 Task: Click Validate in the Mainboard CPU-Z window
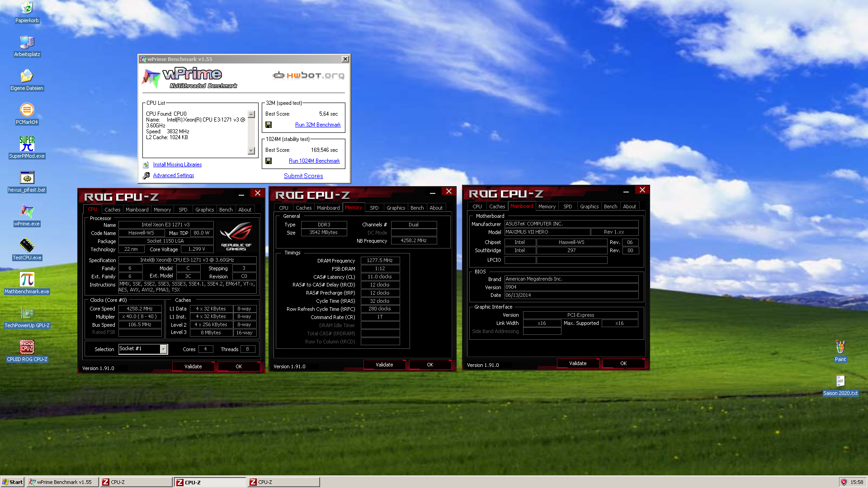(x=578, y=363)
